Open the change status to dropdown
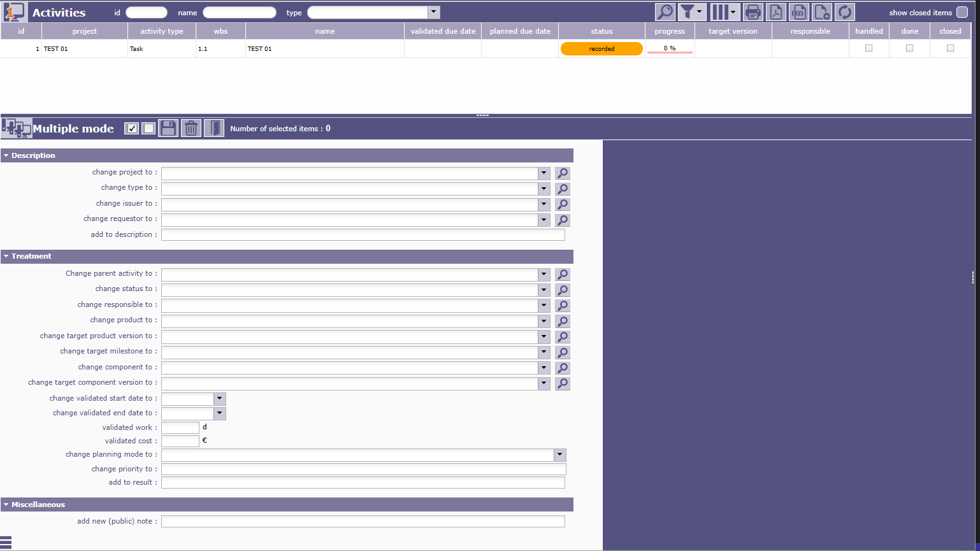Viewport: 980px width, 551px height. pos(544,290)
